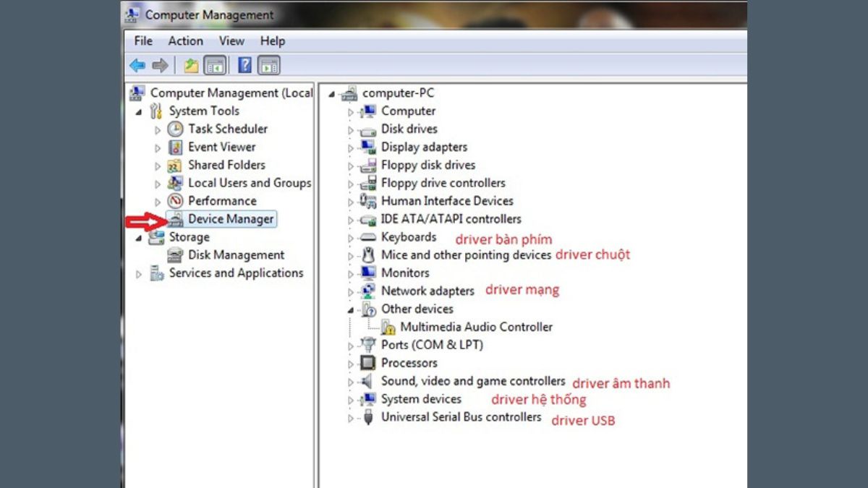Open the Action menu
Screen dimensions: 868x488
point(186,41)
